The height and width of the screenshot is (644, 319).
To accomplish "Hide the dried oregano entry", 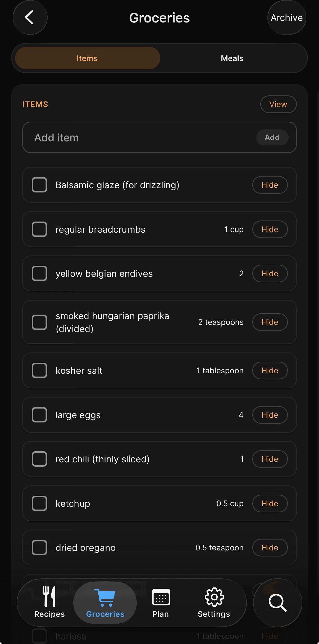I will point(270,548).
